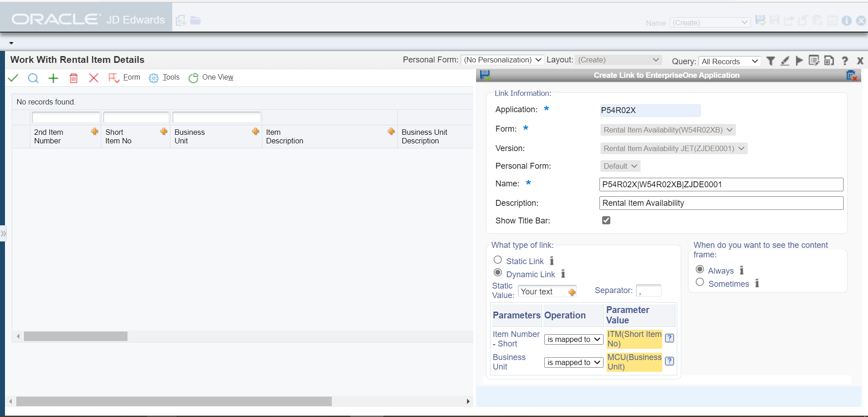The height and width of the screenshot is (417, 868).
Task: Click the info icon in the top bar
Action: pyautogui.click(x=847, y=21)
